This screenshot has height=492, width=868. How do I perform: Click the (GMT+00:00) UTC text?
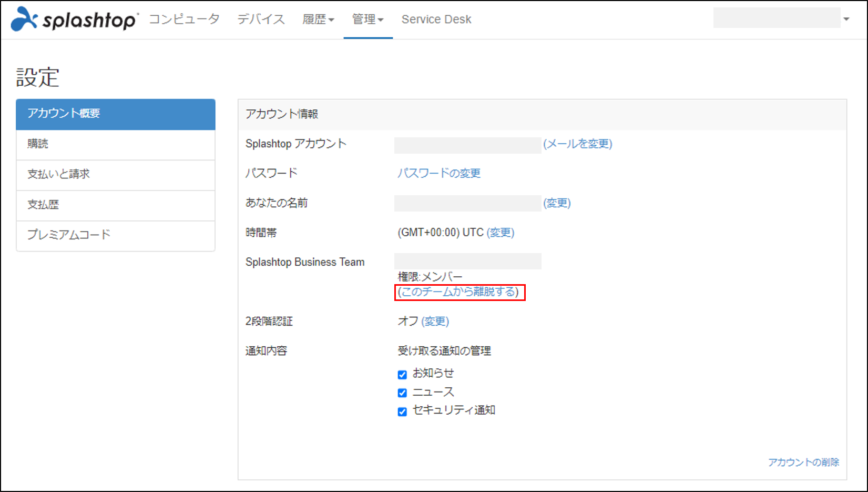(x=441, y=232)
